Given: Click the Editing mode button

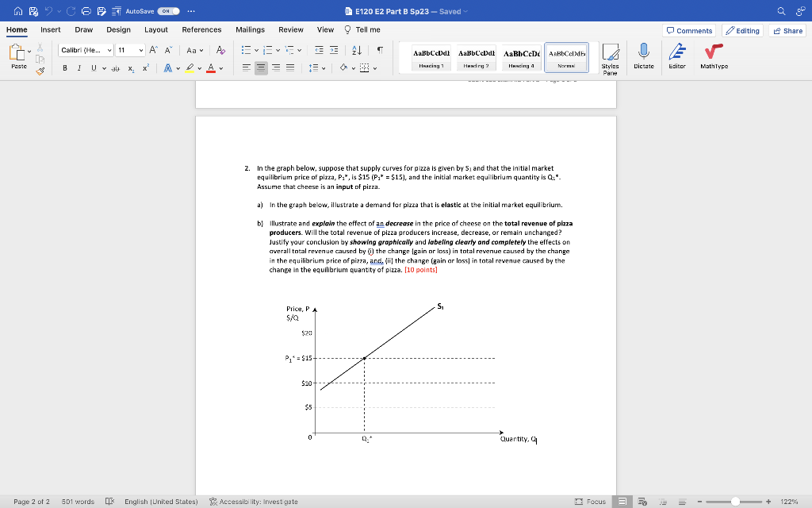Looking at the screenshot, I should 742,31.
